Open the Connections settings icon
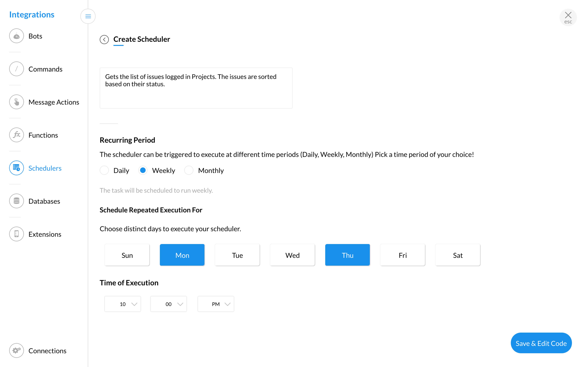Screen dimensions: 588x367 (16, 350)
